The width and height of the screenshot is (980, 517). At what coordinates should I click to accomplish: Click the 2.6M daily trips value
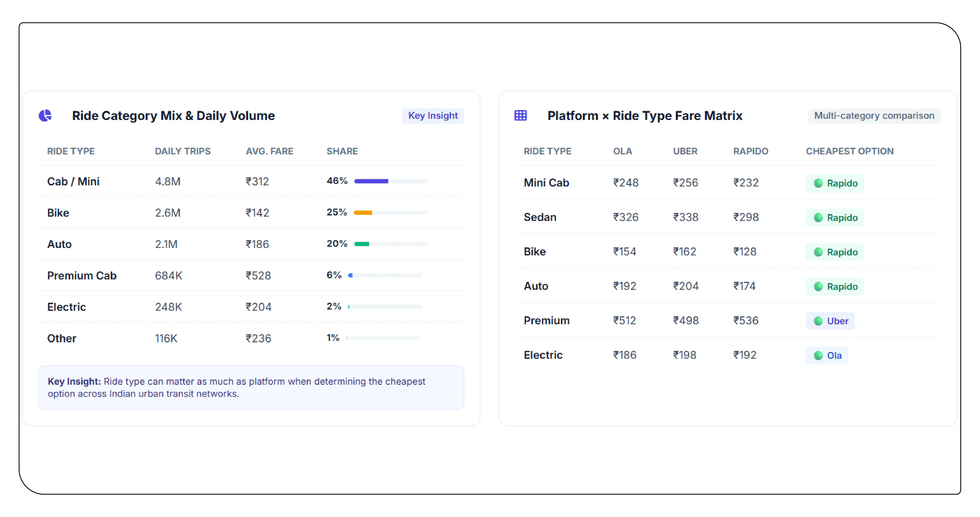(x=168, y=213)
